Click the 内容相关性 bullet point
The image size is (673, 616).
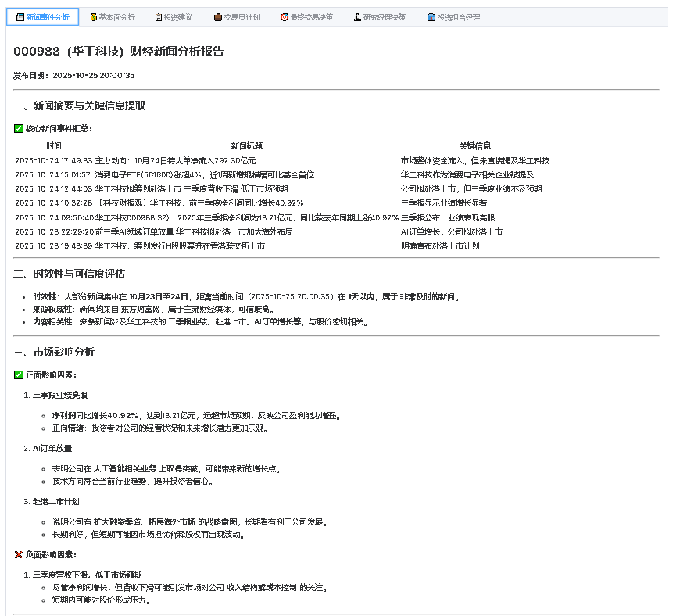click(x=200, y=321)
